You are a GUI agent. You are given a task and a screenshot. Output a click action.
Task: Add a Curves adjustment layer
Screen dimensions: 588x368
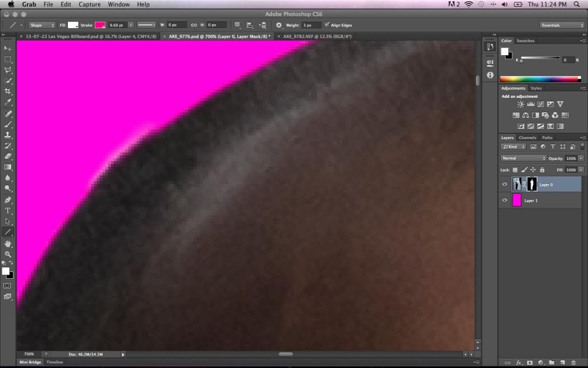point(540,105)
